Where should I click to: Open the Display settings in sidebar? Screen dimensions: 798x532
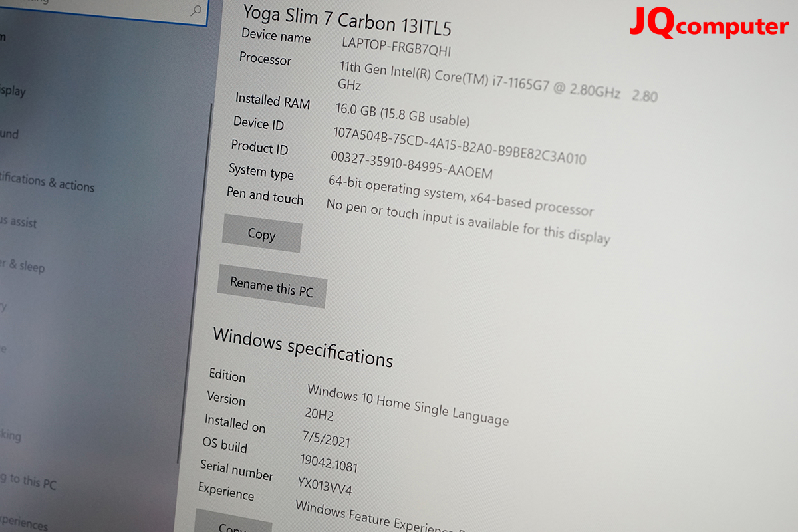click(x=12, y=90)
